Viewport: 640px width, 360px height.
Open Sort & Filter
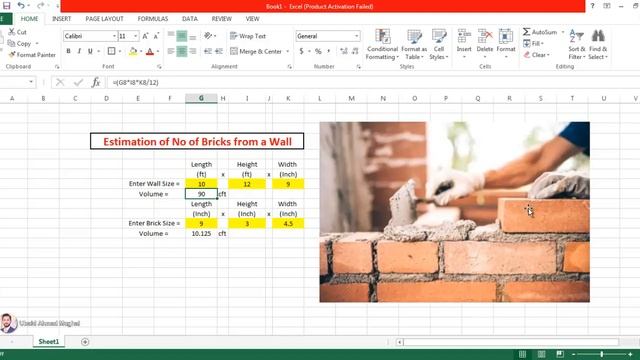[577, 44]
